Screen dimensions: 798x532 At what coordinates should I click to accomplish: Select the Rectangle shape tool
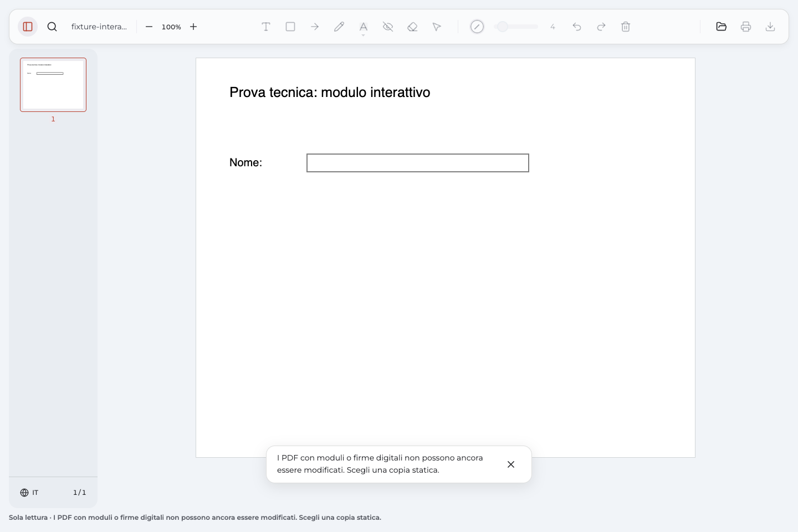(290, 27)
